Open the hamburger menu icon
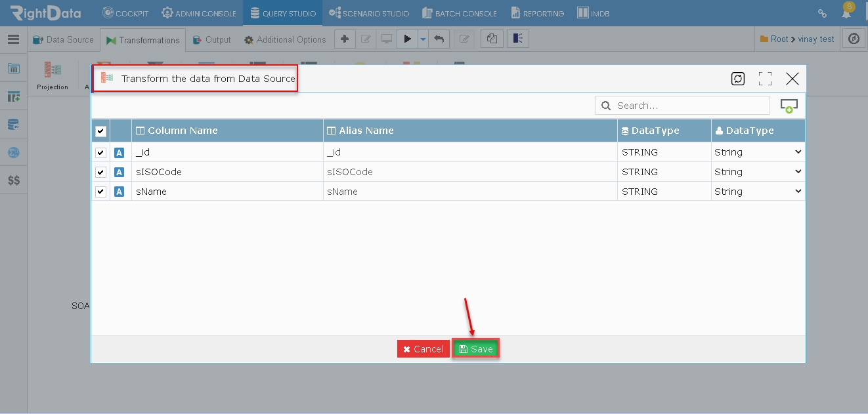Screen dimensions: 868x414 coord(13,39)
